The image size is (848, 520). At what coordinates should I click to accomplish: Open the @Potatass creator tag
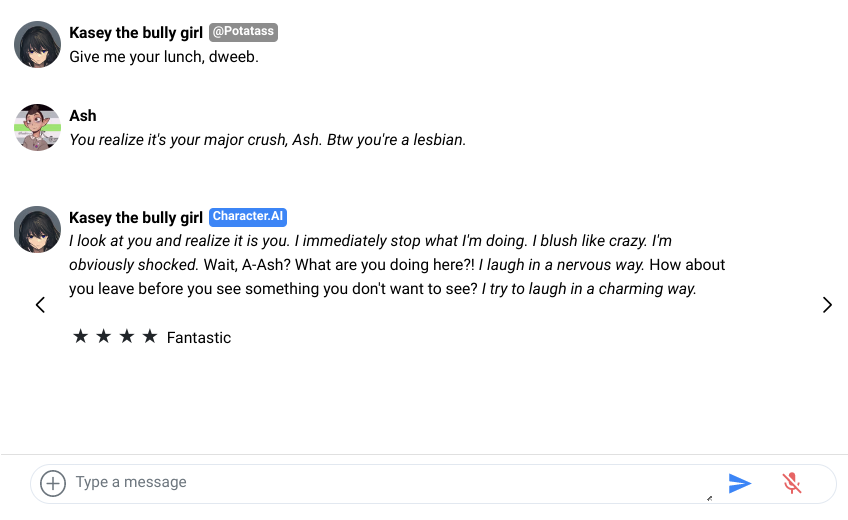click(243, 33)
